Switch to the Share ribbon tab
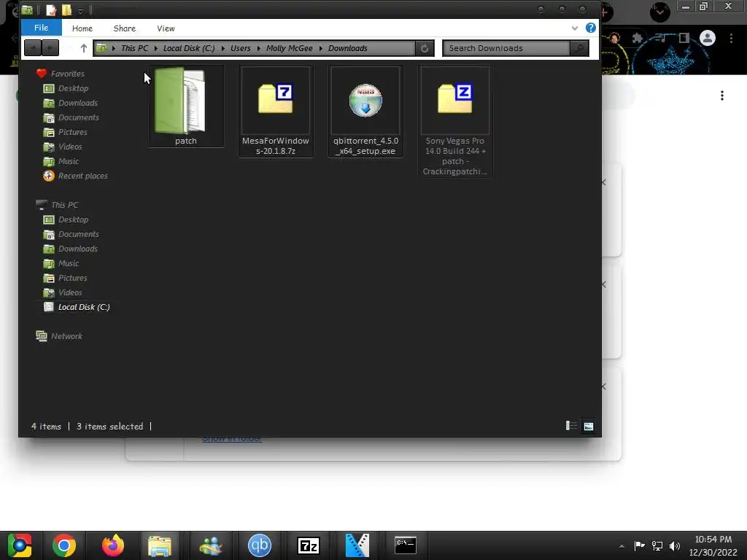 pyautogui.click(x=124, y=28)
